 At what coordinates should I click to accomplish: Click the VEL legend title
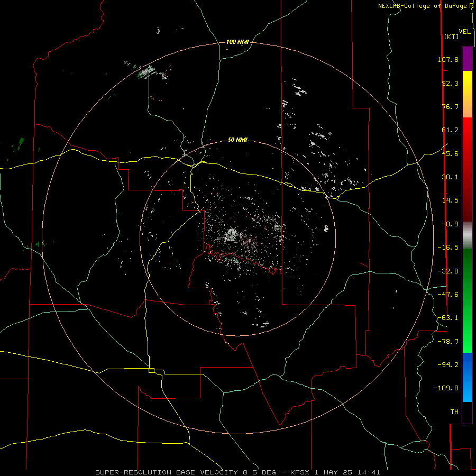(465, 32)
